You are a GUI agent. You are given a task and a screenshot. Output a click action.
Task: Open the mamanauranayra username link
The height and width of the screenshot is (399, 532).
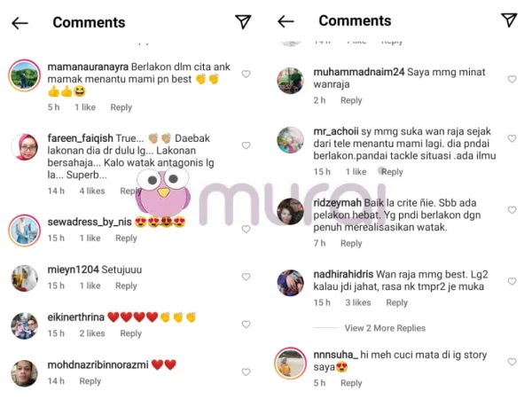pos(88,66)
